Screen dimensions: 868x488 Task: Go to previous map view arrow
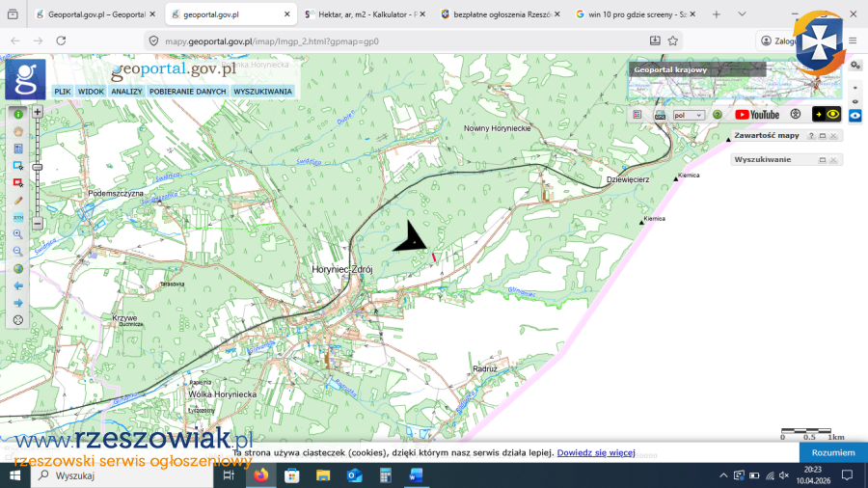coord(18,285)
